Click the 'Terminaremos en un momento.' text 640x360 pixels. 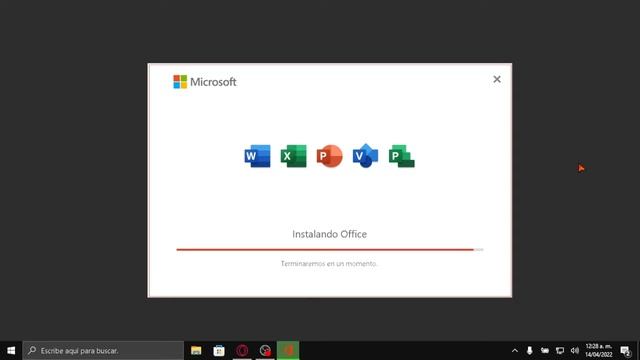(x=329, y=264)
